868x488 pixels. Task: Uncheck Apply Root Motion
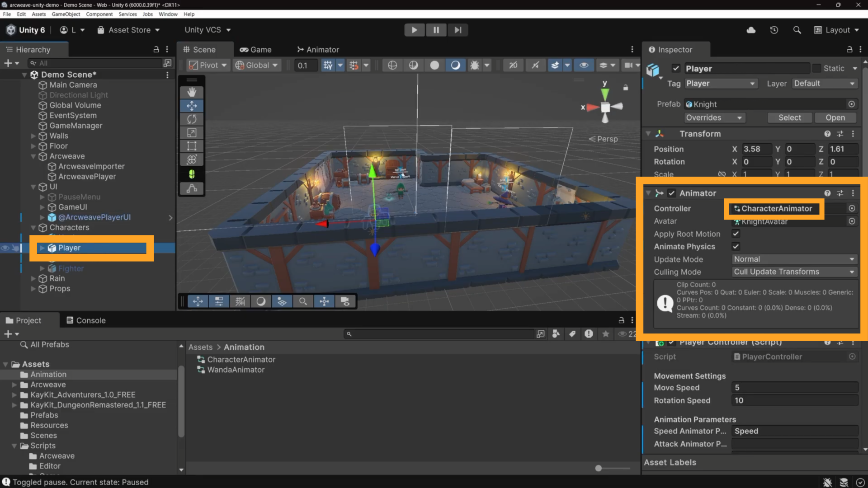tap(736, 234)
